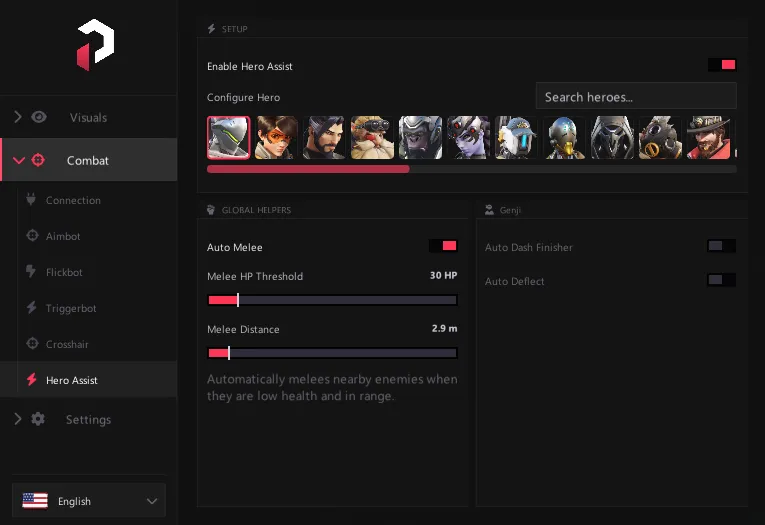Viewport: 765px width, 525px height.
Task: Click the red and white app logo
Action: [x=96, y=44]
